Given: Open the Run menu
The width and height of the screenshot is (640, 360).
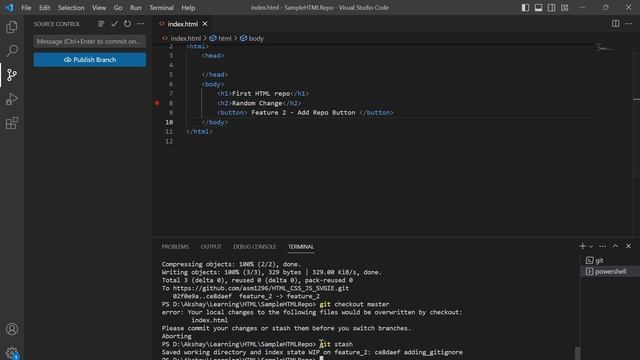Looking at the screenshot, I should [x=136, y=7].
